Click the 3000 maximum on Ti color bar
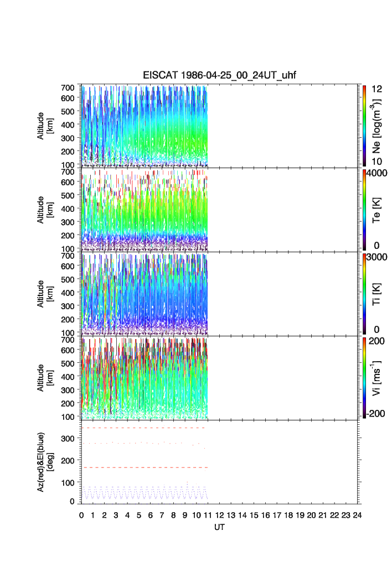The image size is (392, 588). point(377,257)
